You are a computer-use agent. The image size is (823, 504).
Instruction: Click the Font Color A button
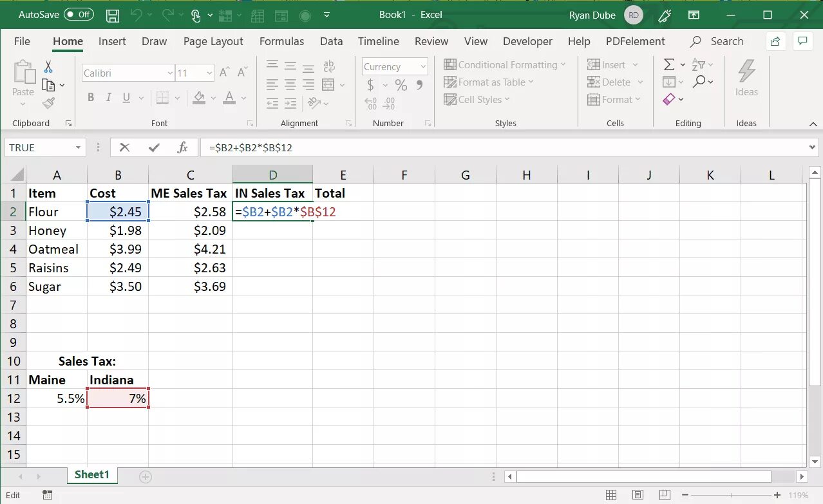(229, 98)
